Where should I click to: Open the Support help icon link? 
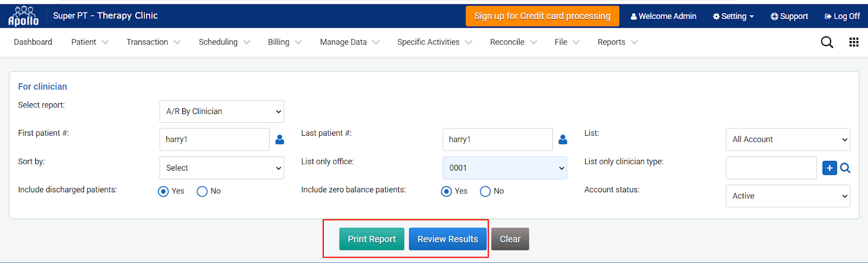click(789, 16)
